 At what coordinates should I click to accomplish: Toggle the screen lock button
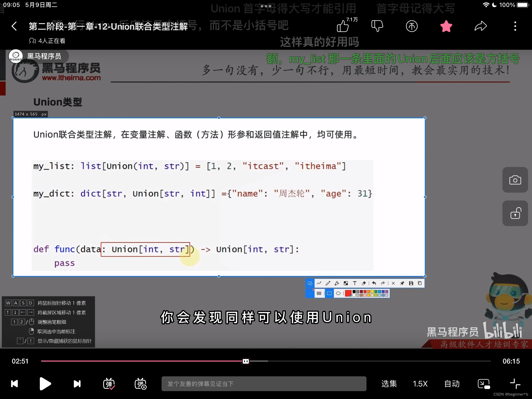tap(515, 213)
